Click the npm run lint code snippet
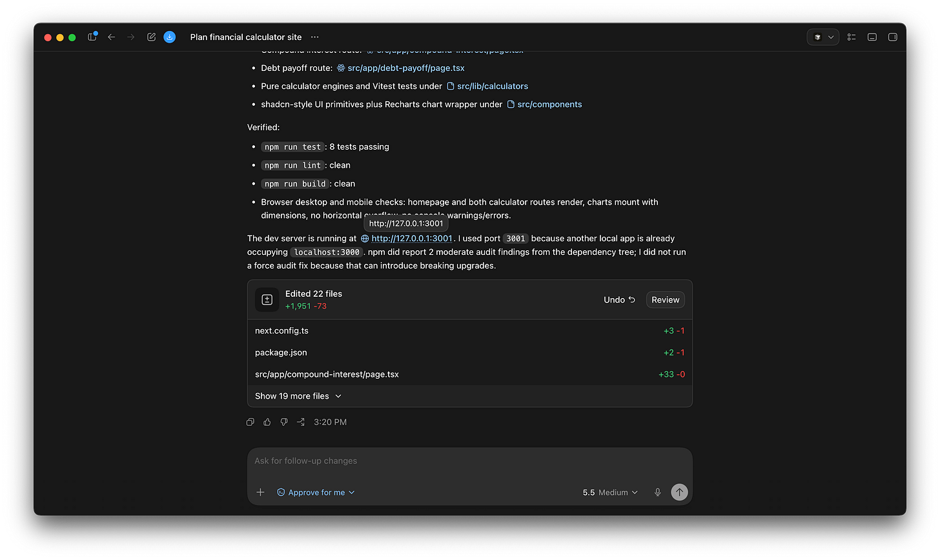The image size is (940, 560). (292, 165)
